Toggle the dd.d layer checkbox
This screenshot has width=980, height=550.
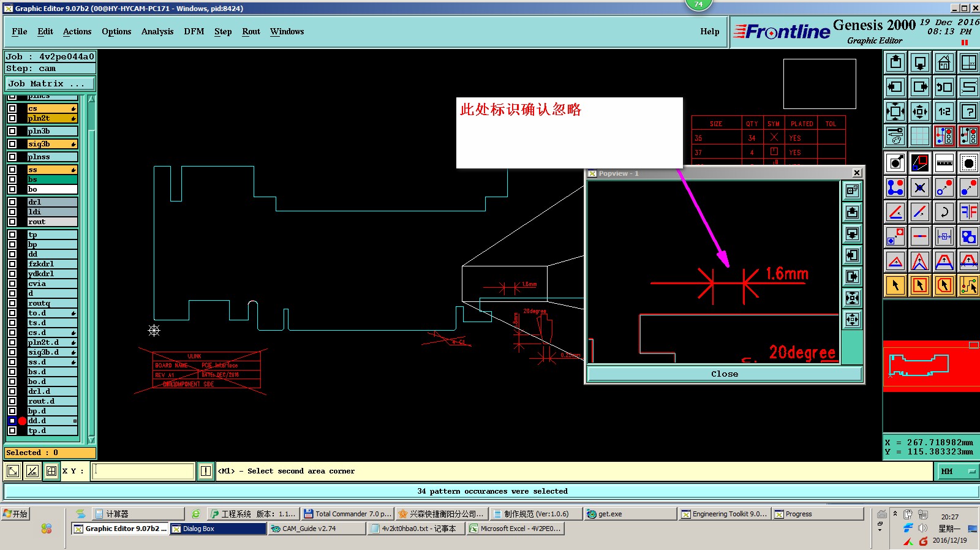12,421
